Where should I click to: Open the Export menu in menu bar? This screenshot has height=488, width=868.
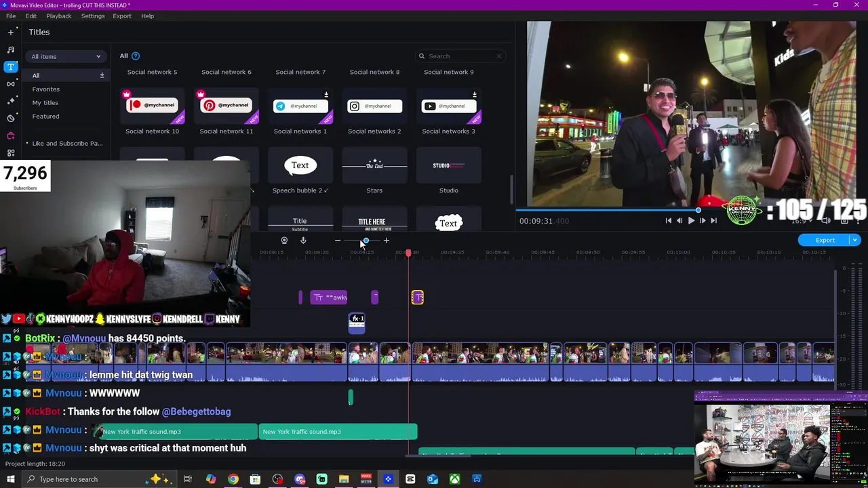(x=122, y=16)
